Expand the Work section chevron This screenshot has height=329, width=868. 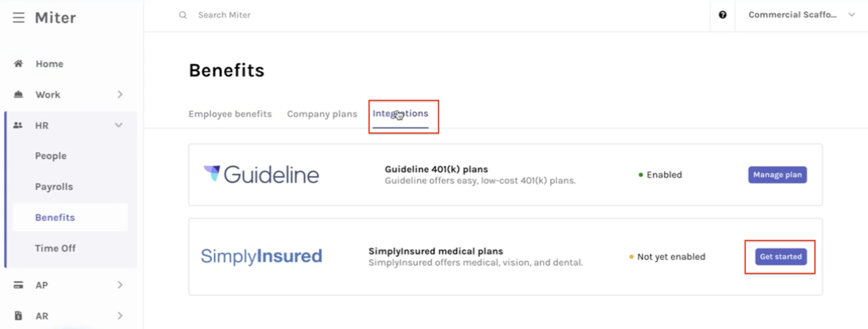[120, 94]
